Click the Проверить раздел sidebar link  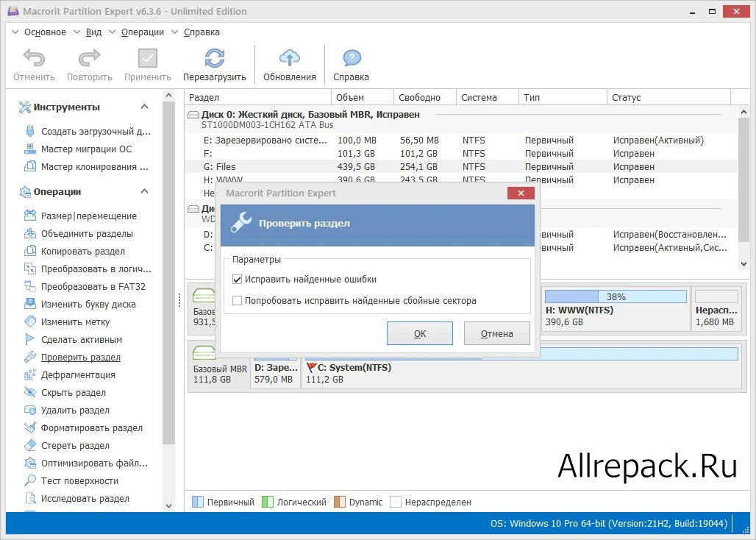point(80,358)
